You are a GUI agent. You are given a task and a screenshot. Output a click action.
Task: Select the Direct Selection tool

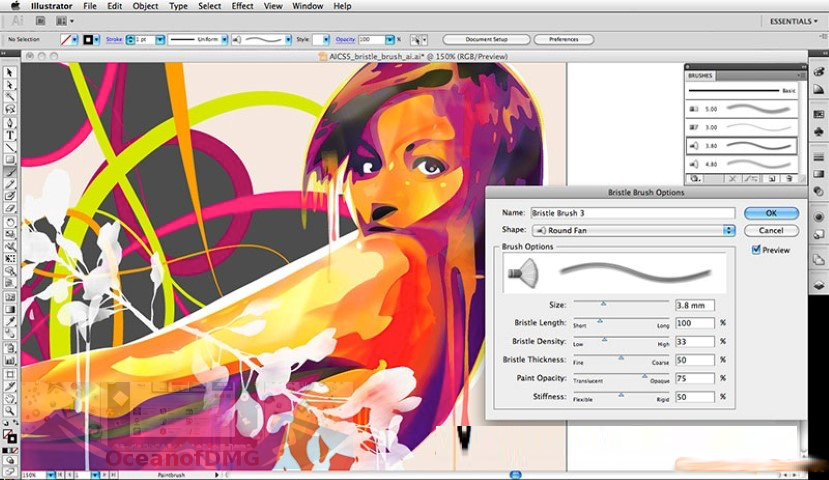pyautogui.click(x=10, y=85)
